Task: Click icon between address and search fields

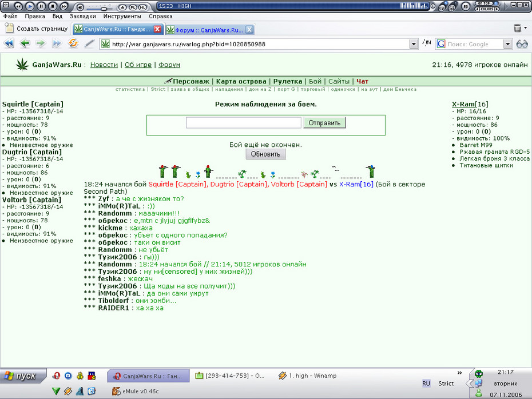Action: 427,43
